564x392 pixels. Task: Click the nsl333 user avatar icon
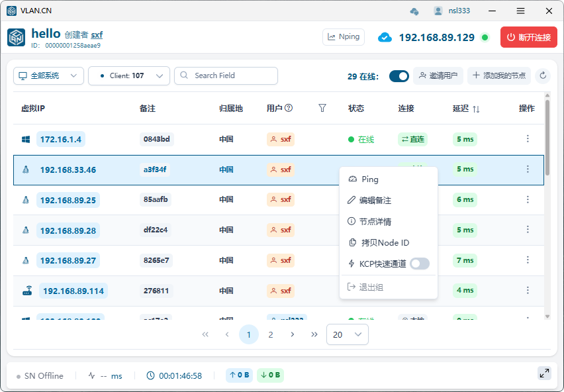[x=438, y=11]
